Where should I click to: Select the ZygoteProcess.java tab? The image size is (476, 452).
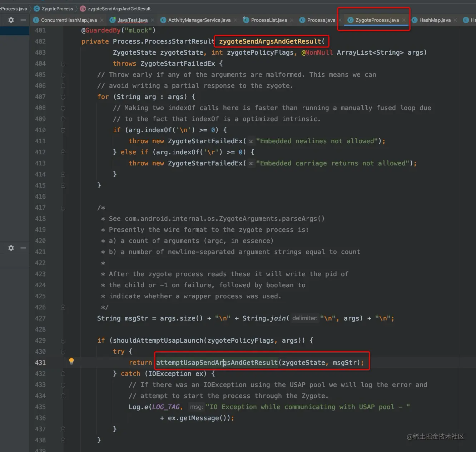tap(377, 20)
